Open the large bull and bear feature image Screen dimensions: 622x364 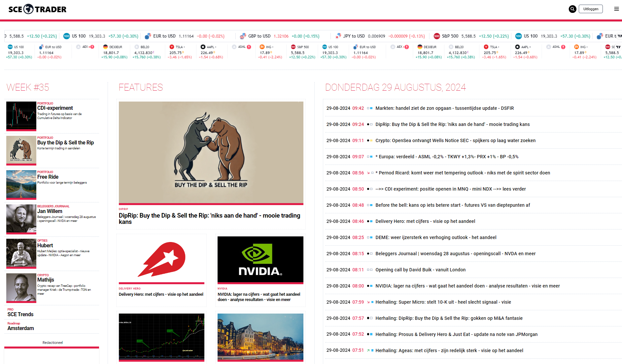coord(211,153)
